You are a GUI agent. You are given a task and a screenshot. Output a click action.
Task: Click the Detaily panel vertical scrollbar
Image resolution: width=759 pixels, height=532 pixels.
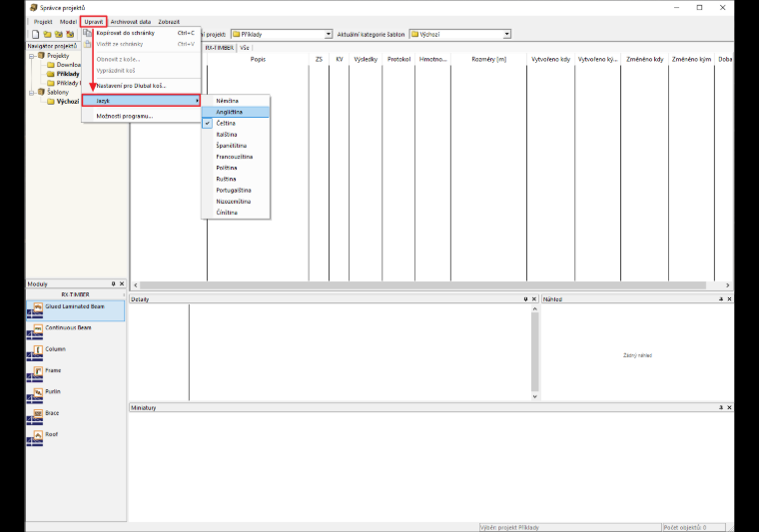pos(535,351)
